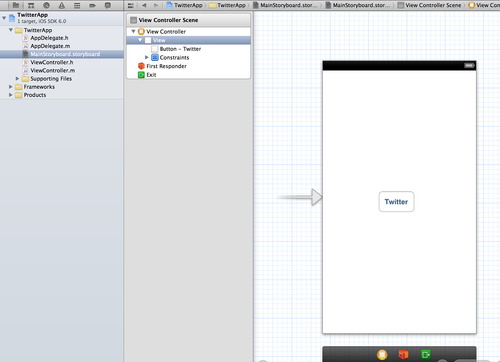500x362 pixels.
Task: Expand the Constraints node
Action: click(x=146, y=57)
